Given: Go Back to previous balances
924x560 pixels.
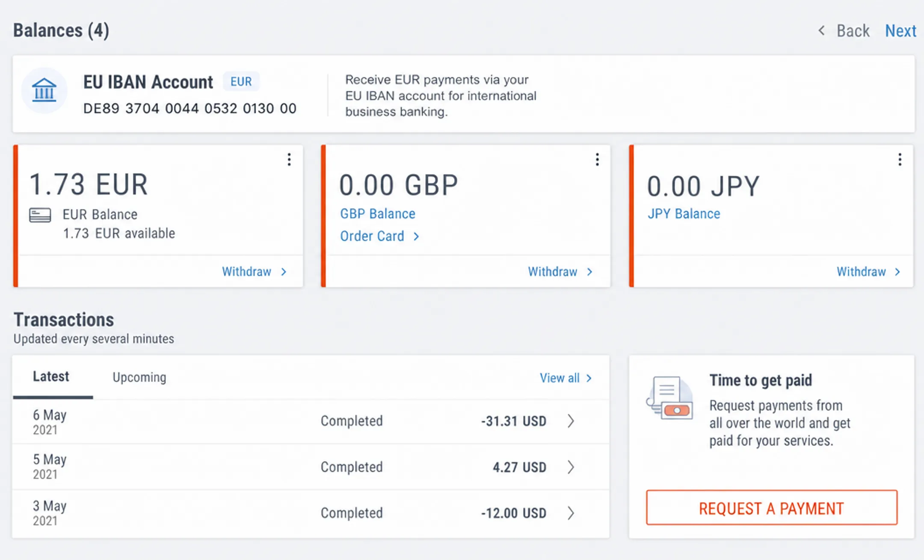Looking at the screenshot, I should click(853, 31).
